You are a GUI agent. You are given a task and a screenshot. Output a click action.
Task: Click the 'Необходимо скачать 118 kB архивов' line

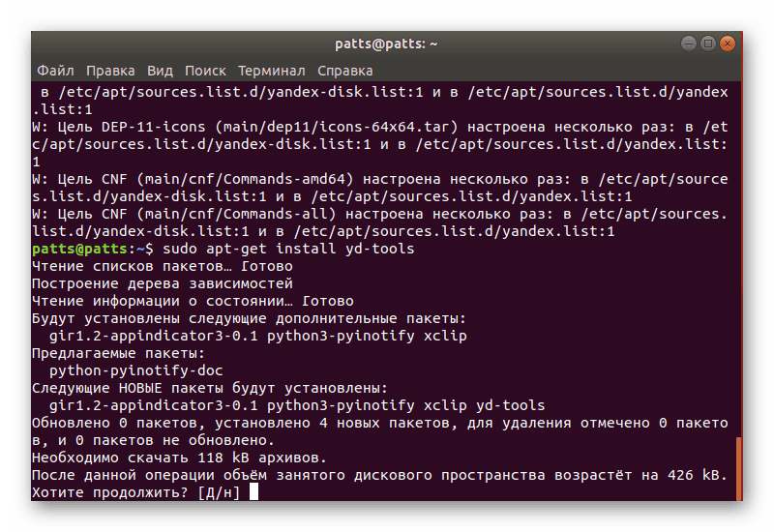[179, 458]
